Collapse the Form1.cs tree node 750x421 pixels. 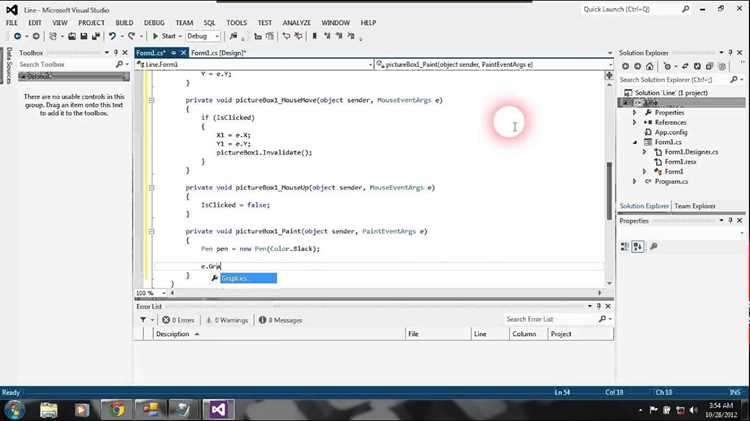click(x=635, y=142)
